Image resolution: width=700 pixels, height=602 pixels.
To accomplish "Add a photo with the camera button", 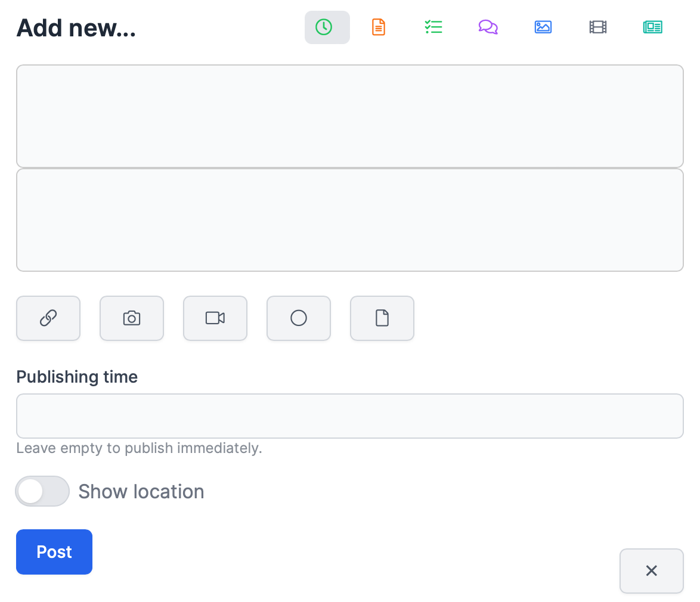I will point(132,318).
